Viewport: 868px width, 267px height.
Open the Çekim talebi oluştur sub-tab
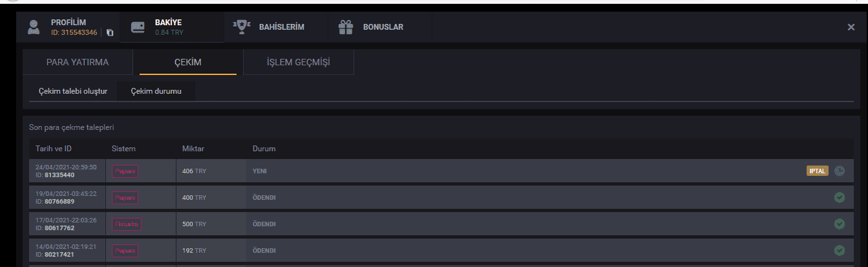click(73, 91)
